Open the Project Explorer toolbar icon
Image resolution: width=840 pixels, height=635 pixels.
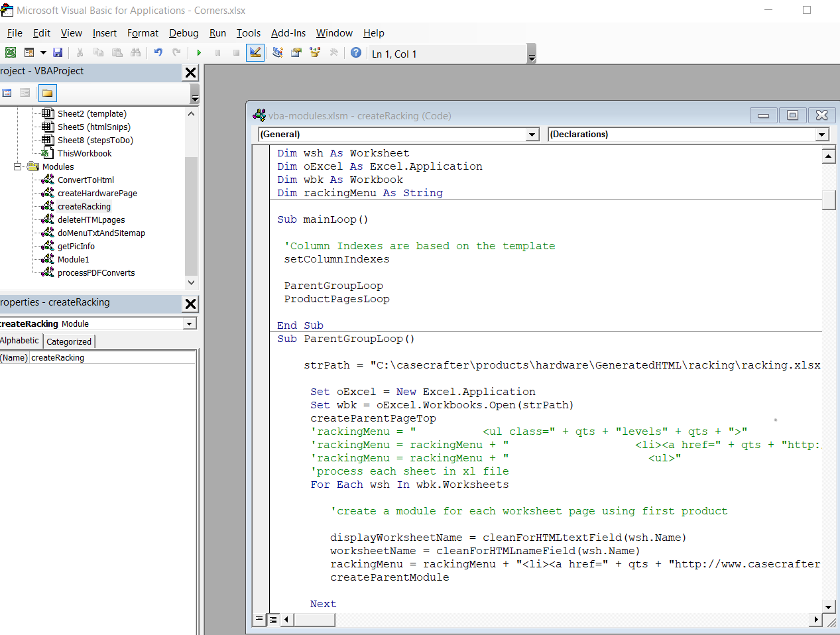278,53
